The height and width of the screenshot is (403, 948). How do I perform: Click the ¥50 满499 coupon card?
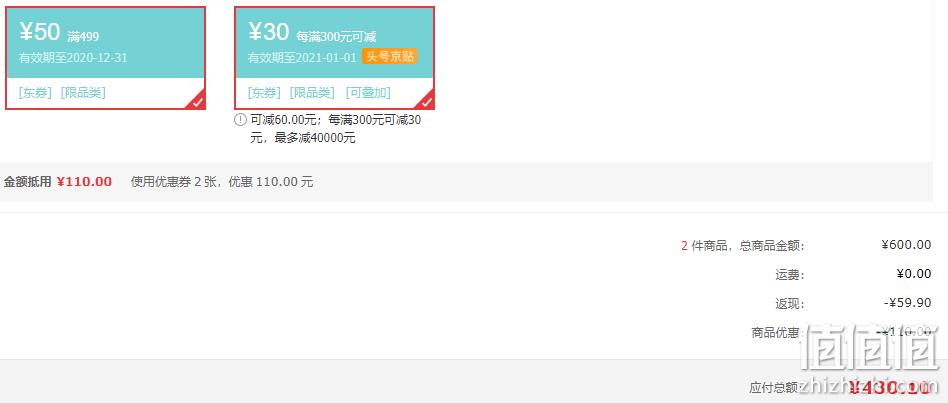click(105, 58)
